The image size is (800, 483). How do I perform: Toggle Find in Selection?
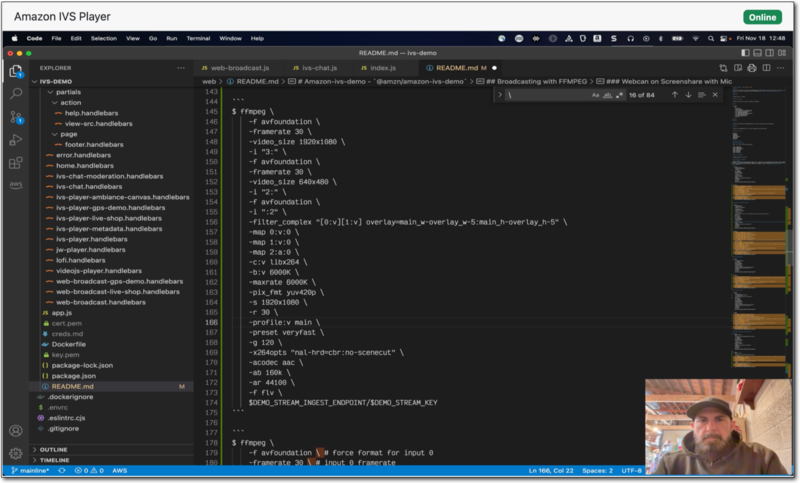(702, 95)
